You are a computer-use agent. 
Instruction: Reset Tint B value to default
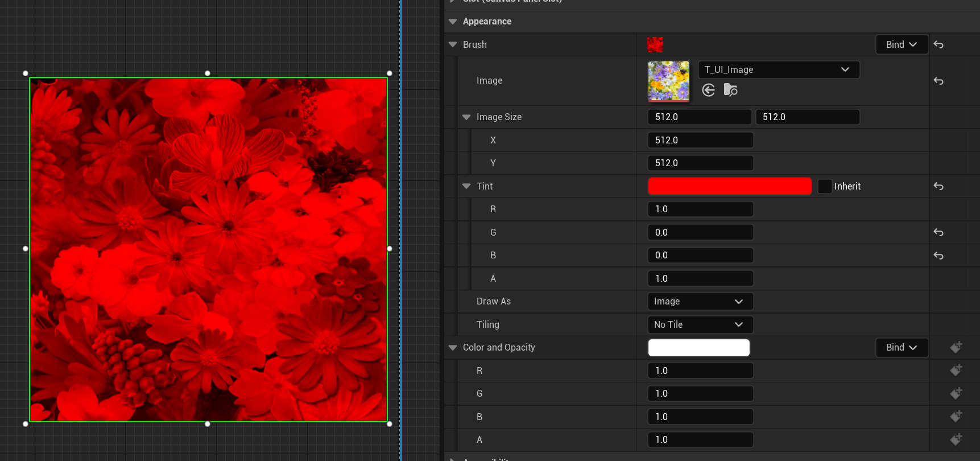point(938,256)
